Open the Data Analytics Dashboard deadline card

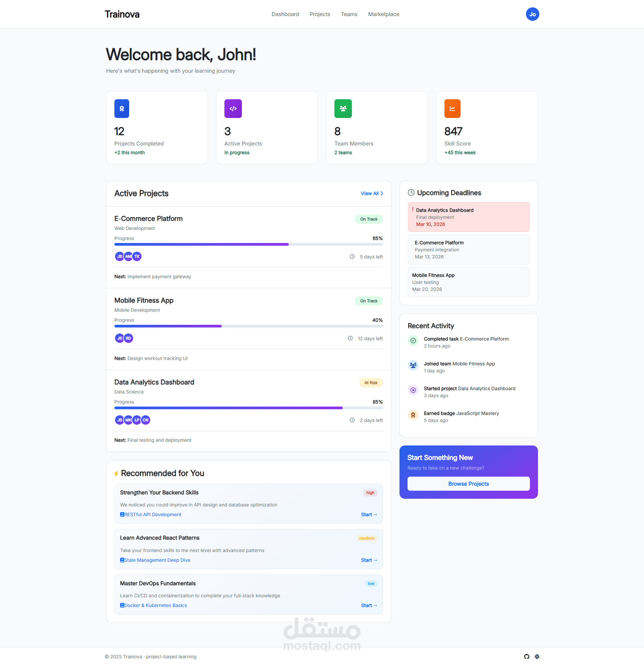pyautogui.click(x=468, y=217)
